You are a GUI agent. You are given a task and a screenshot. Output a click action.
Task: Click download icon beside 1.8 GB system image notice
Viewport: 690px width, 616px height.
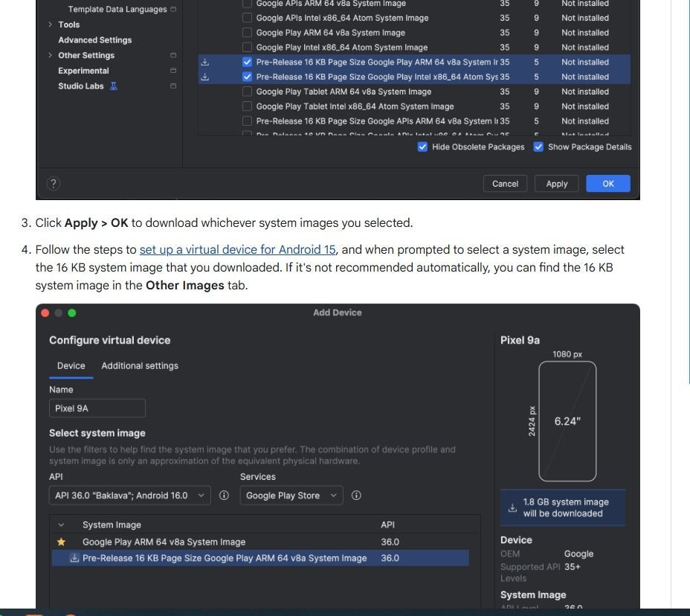pos(512,508)
